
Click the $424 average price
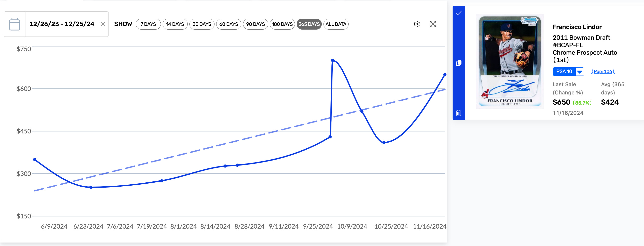[x=610, y=102]
